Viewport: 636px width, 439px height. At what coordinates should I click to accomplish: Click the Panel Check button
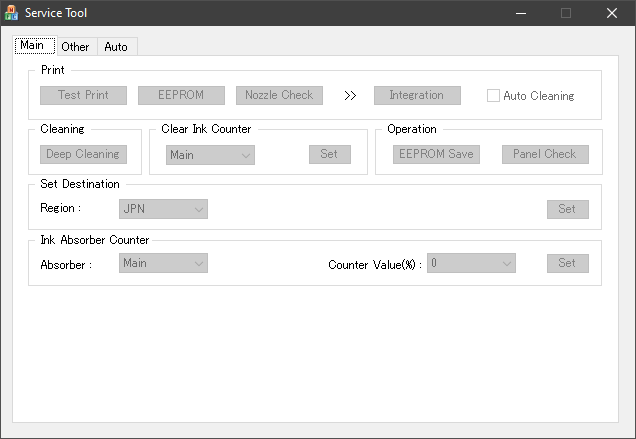point(545,155)
